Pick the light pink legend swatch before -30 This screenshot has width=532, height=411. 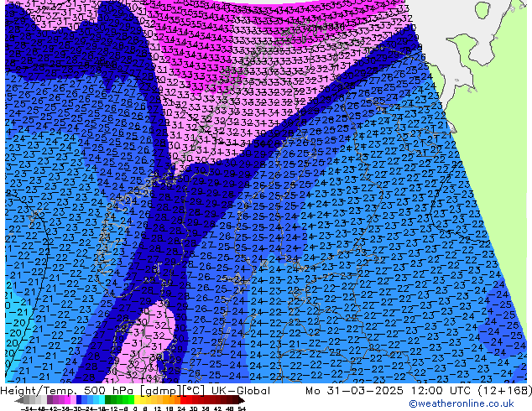[x=73, y=400]
